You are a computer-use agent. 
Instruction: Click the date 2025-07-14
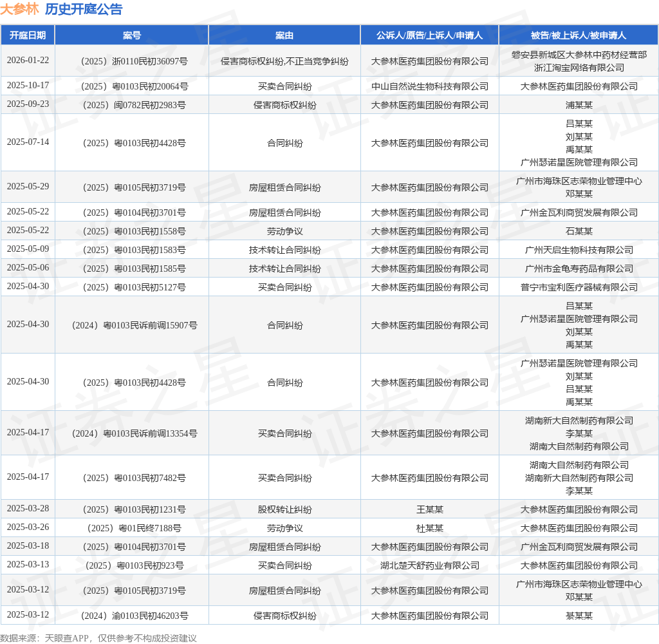coord(28,142)
